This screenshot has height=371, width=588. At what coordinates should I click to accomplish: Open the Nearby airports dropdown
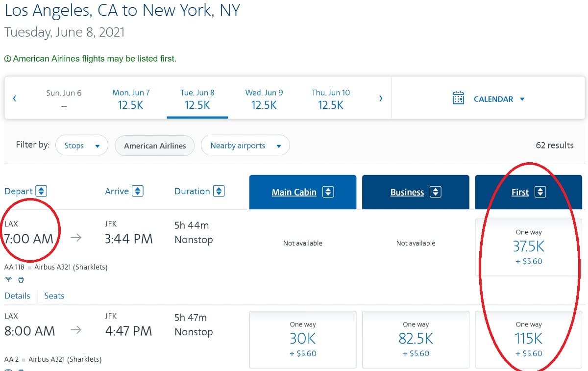coord(245,146)
